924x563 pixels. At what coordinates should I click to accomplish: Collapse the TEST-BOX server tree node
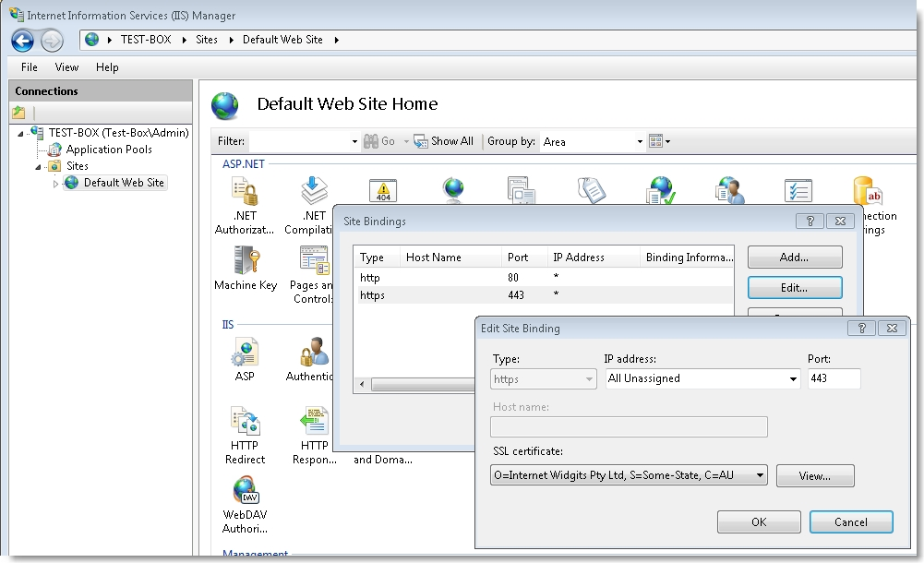(20, 134)
